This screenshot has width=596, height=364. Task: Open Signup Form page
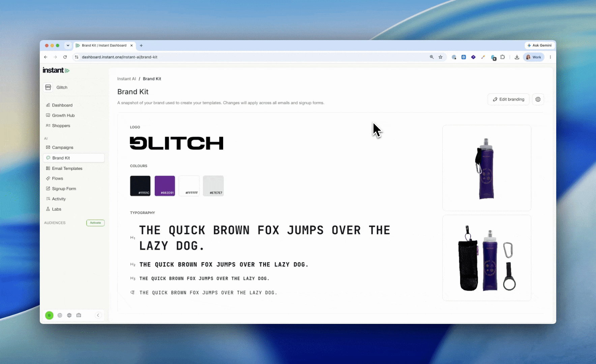(x=61, y=189)
